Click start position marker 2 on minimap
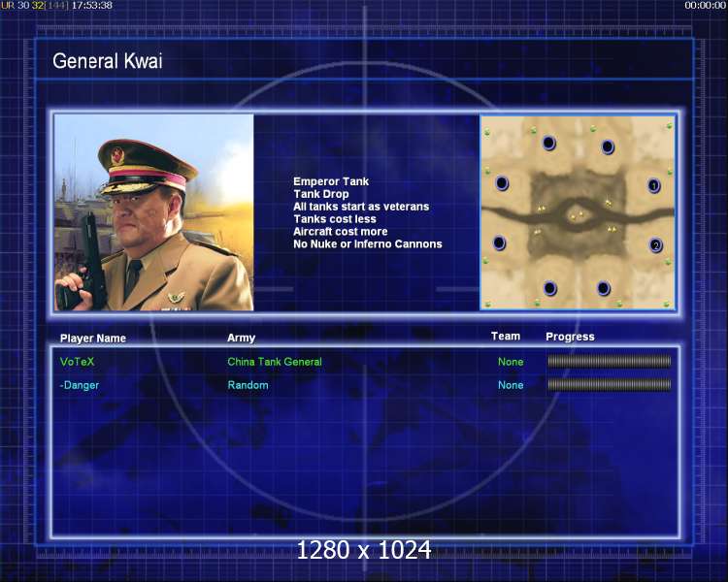The width and height of the screenshot is (728, 582). (x=655, y=245)
